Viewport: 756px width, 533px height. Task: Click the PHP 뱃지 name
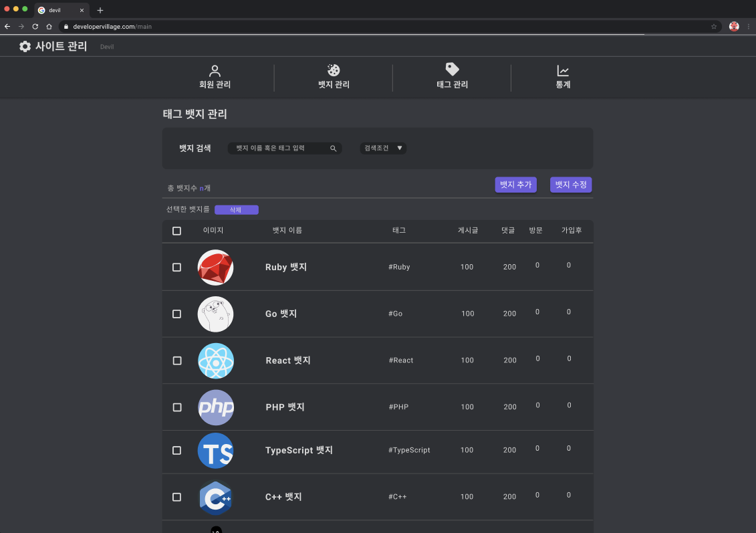tap(285, 407)
